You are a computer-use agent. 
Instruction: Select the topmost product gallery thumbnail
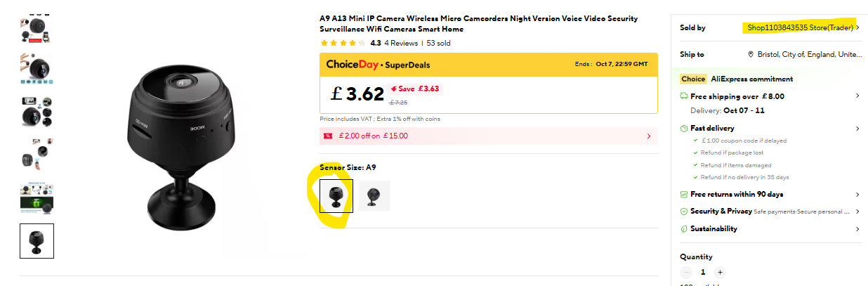pyautogui.click(x=37, y=26)
